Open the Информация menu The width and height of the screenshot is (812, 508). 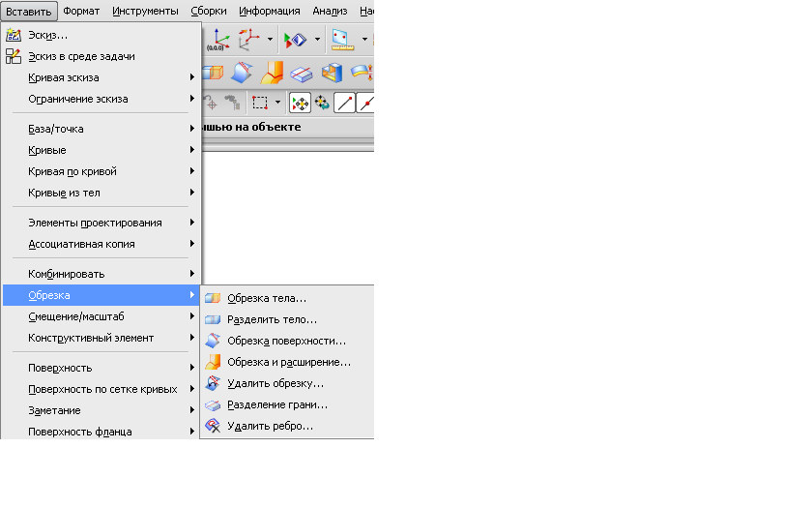click(x=270, y=11)
